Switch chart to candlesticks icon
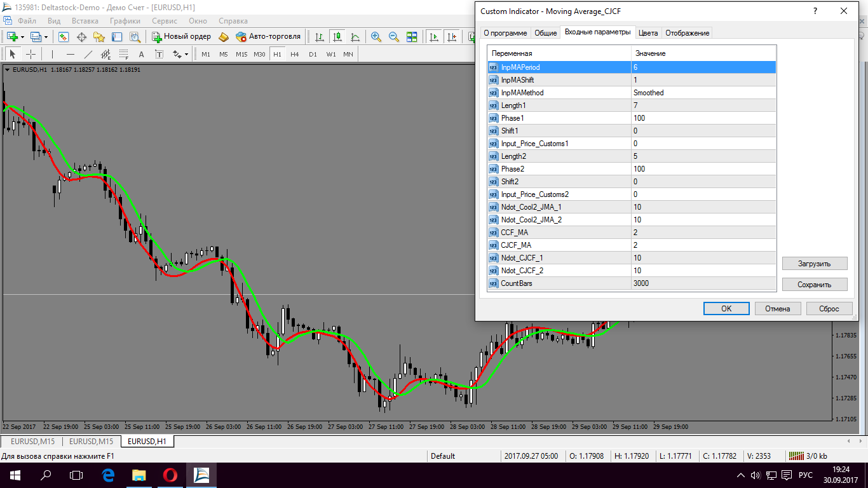Image resolution: width=868 pixels, height=488 pixels. click(337, 37)
